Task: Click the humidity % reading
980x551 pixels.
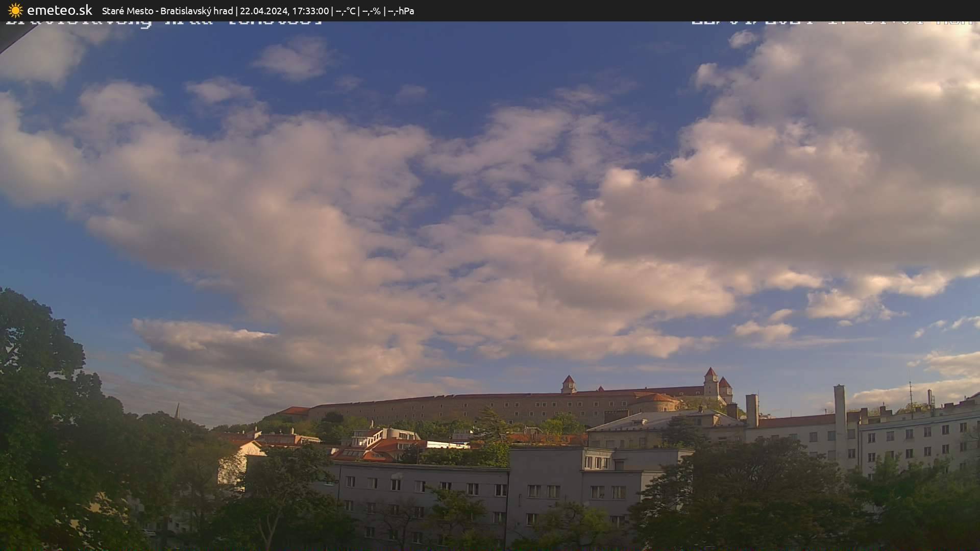Action: tap(371, 11)
